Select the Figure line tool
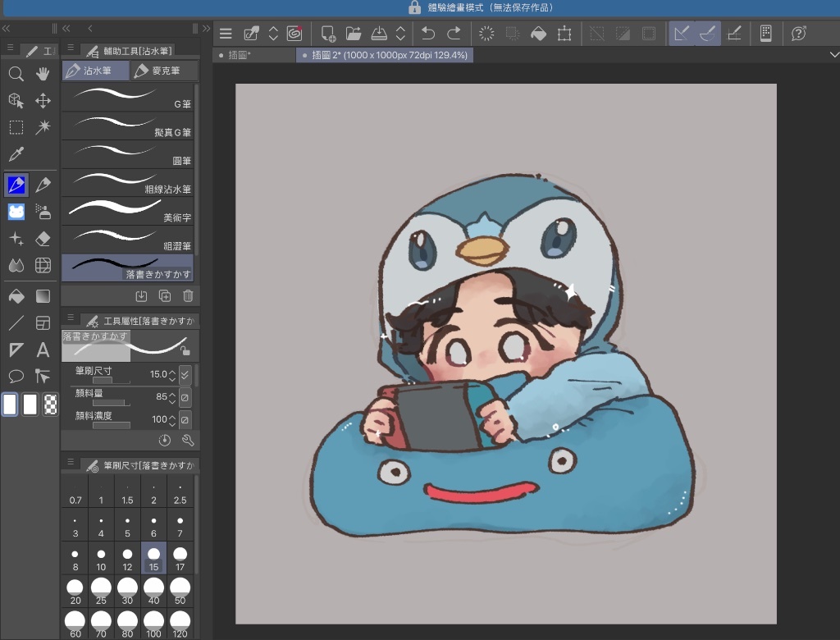This screenshot has height=640, width=840. point(16,322)
